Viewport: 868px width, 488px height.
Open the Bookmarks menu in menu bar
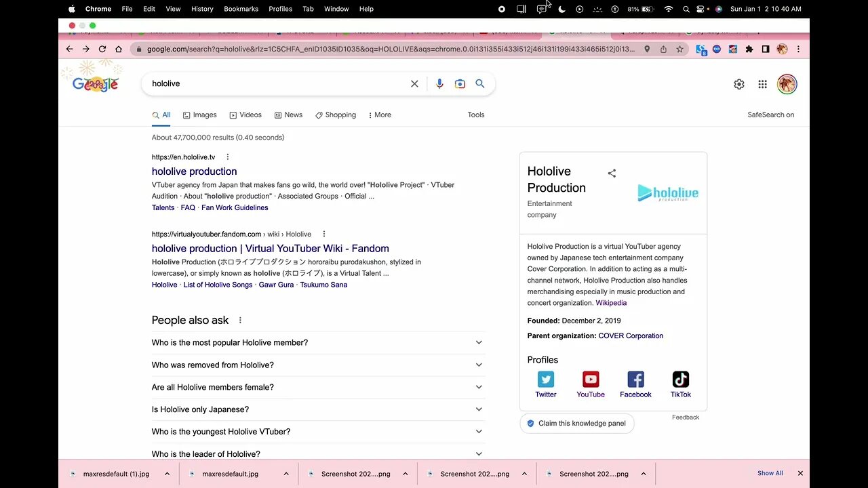241,9
